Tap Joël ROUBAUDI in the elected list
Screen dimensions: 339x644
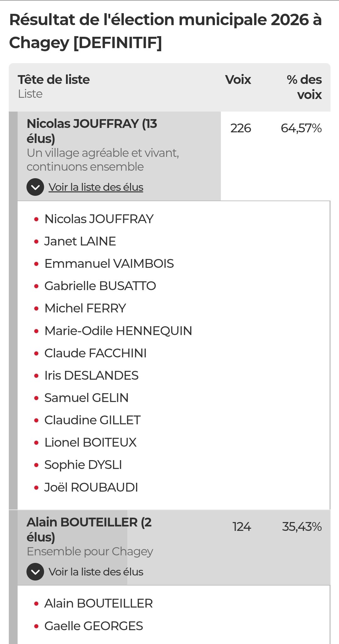coord(91,487)
